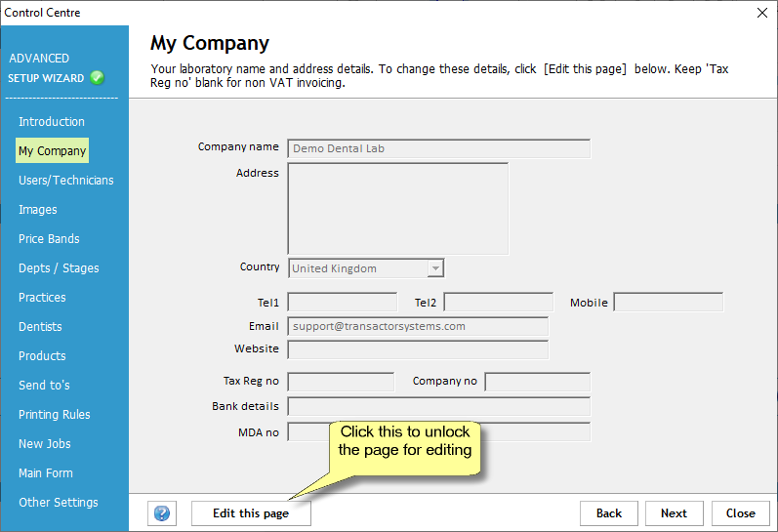Click the Edit this page button

(251, 513)
